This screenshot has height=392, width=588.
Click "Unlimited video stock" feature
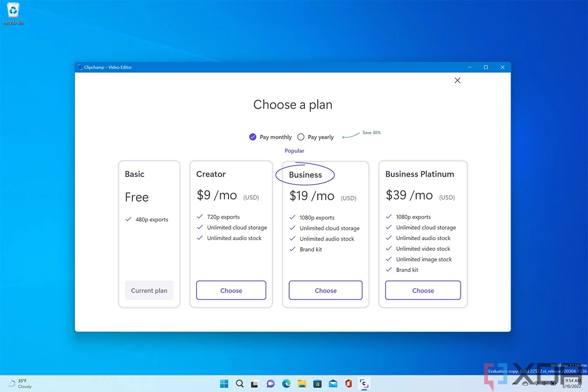click(x=423, y=249)
